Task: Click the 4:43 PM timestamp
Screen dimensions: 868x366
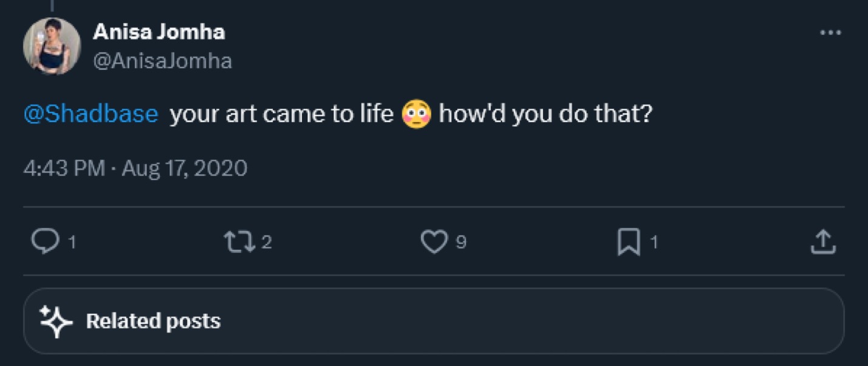Action: click(64, 168)
